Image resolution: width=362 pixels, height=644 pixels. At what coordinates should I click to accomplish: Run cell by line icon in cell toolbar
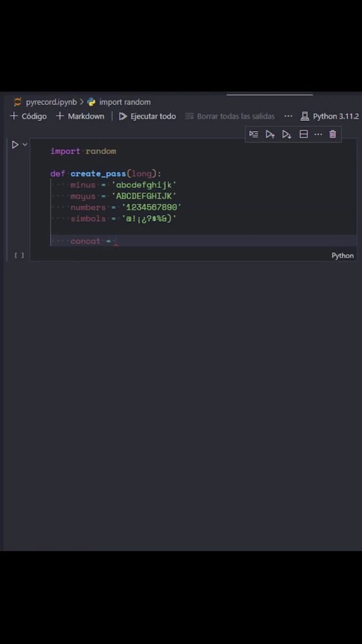253,134
